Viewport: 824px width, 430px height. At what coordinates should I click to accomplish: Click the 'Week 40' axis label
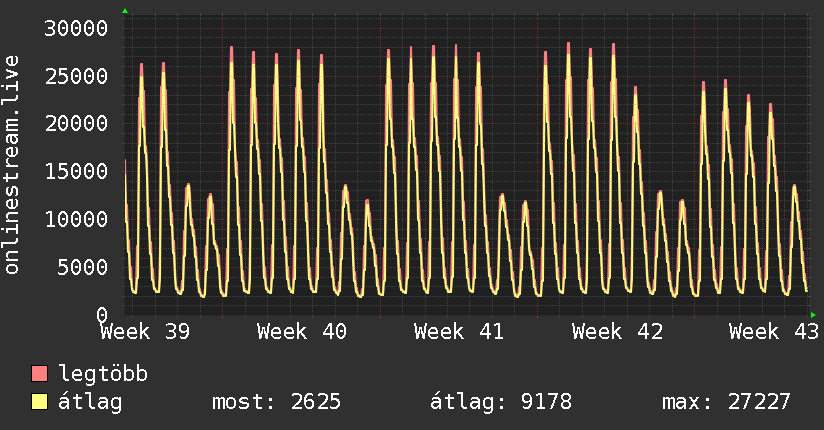302,332
